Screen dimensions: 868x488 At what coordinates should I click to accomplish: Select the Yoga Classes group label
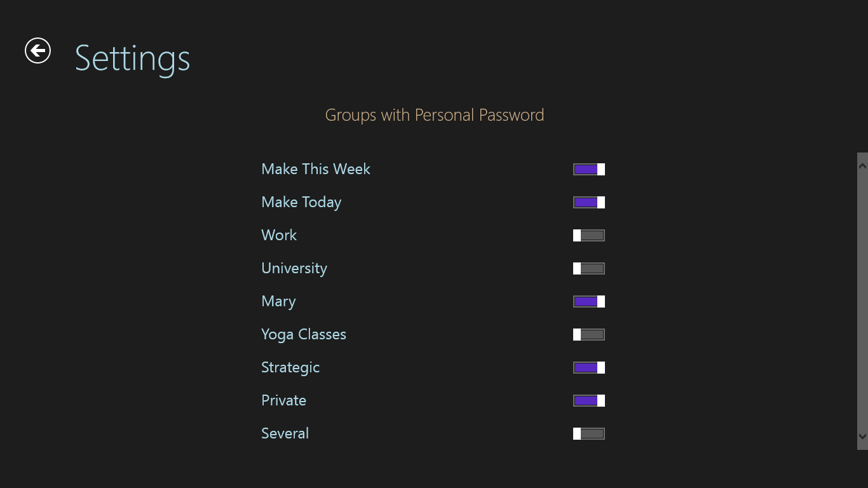click(x=304, y=334)
